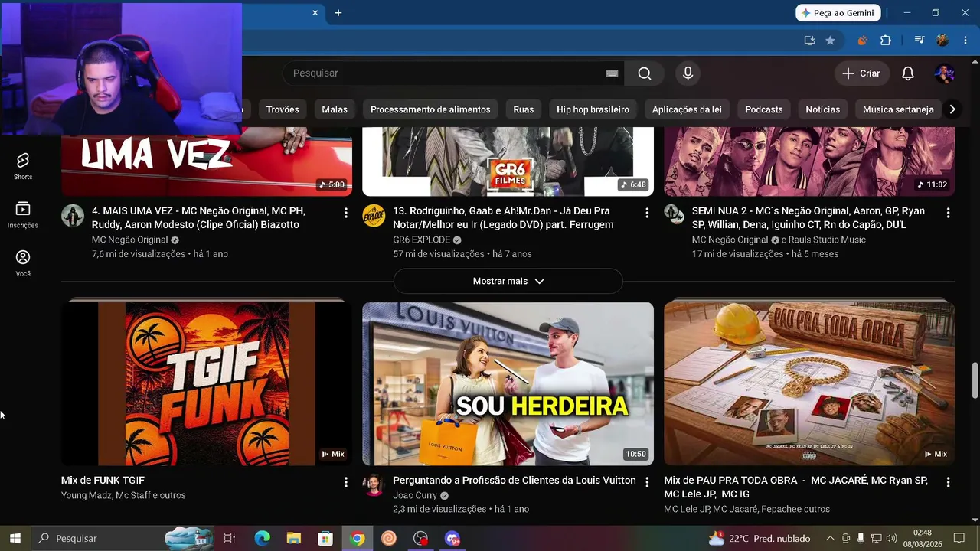This screenshot has width=980, height=551.
Task: Open options menu for PAU PRA TODA OBRA mix
Action: (x=948, y=482)
